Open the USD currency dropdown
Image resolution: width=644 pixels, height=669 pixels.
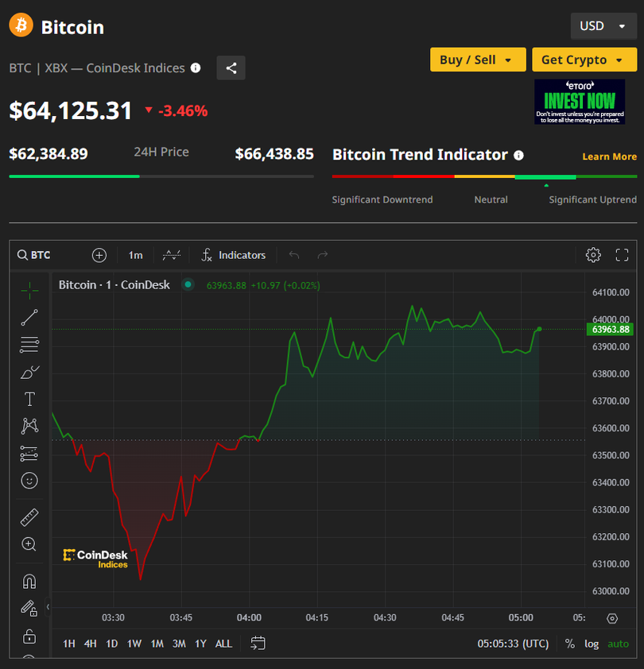click(603, 26)
